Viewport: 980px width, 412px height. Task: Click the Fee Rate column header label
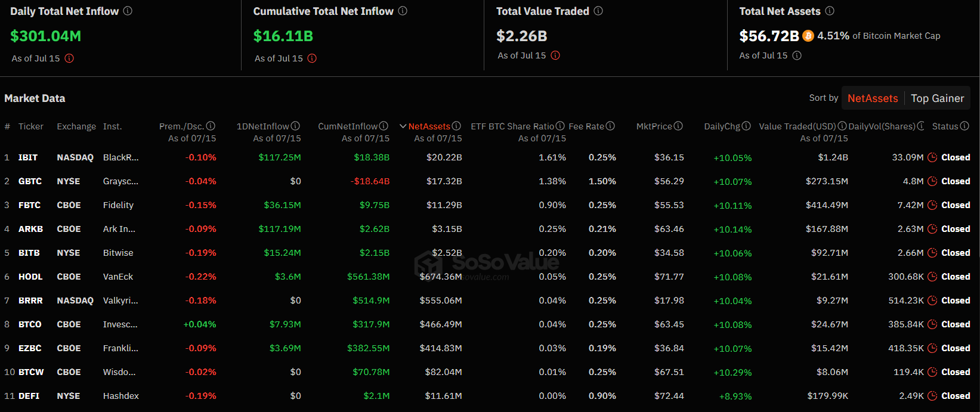(x=586, y=126)
